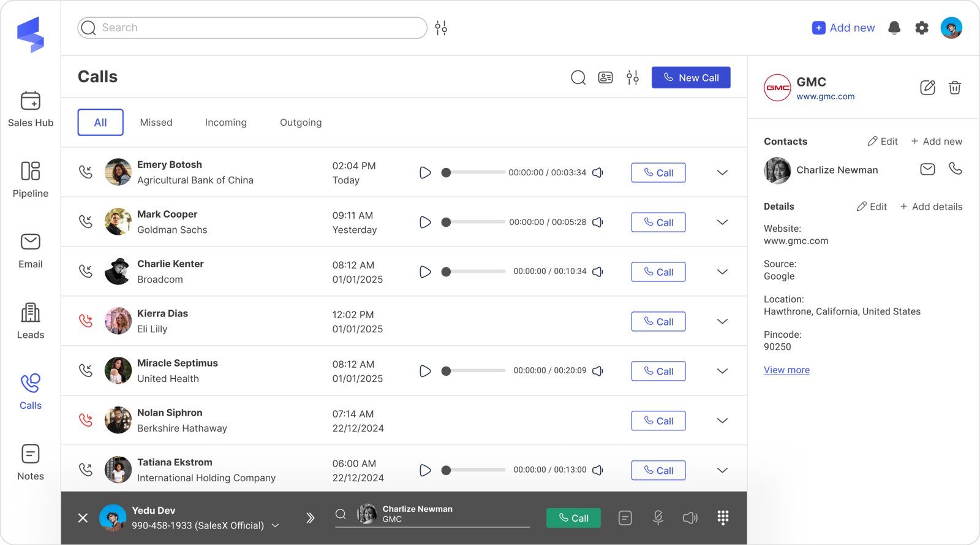Open the dial pad in call bar
The height and width of the screenshot is (545, 980).
[x=723, y=518]
